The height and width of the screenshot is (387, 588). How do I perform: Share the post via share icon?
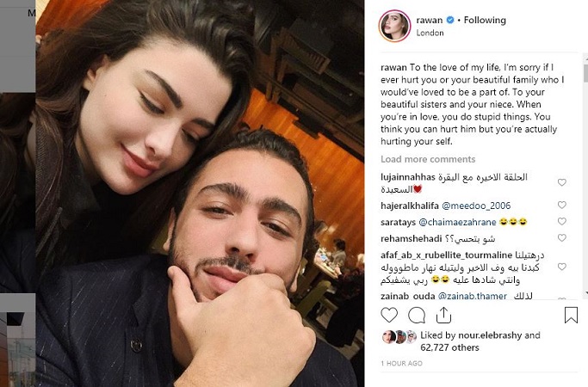[443, 315]
